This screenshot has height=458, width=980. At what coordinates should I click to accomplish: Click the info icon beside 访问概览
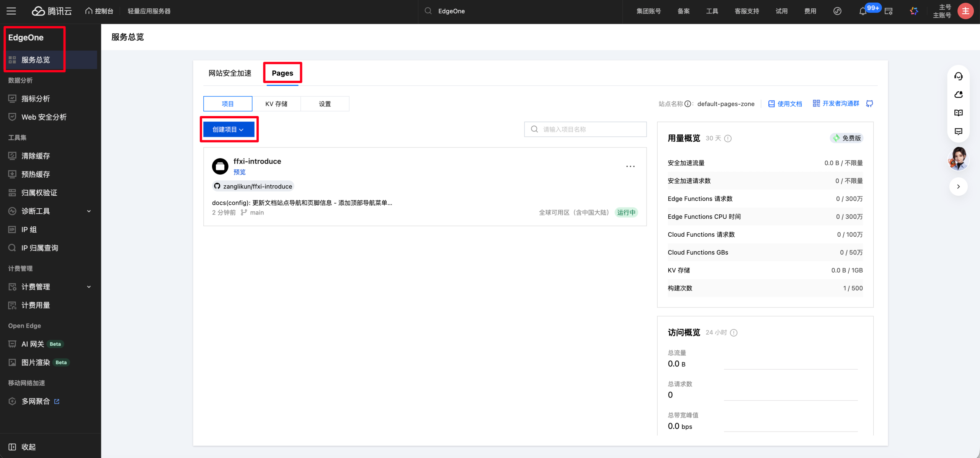click(x=733, y=332)
